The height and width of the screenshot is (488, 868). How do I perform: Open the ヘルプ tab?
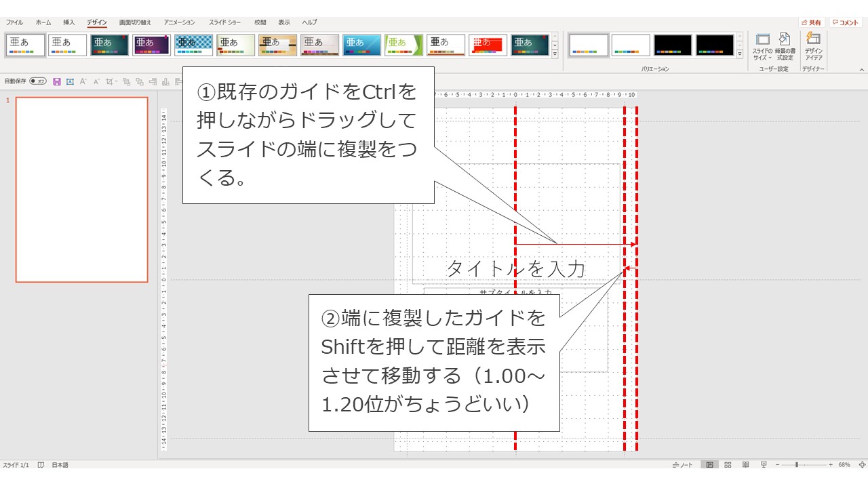click(309, 22)
